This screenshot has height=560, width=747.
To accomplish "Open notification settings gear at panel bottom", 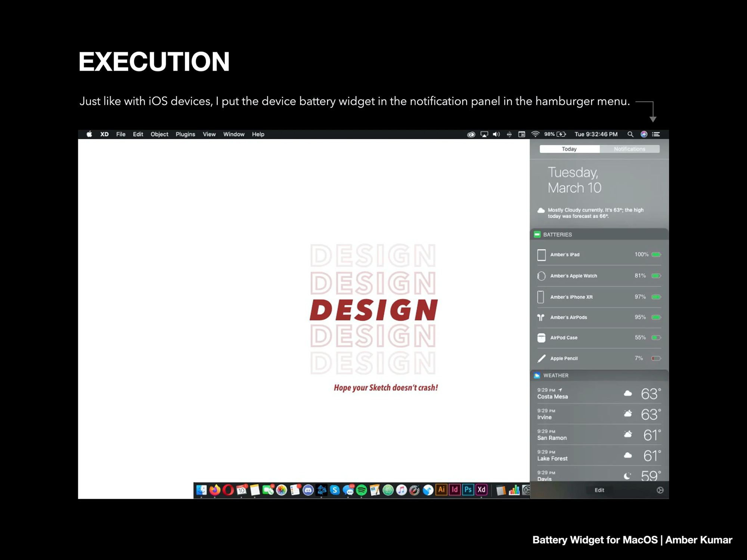I will [x=660, y=490].
